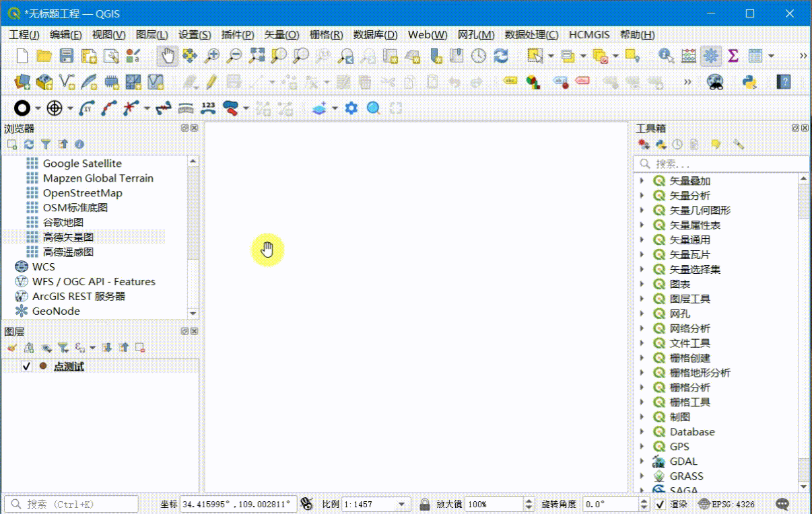Open the Help book icon in the toolbar

pyautogui.click(x=783, y=82)
